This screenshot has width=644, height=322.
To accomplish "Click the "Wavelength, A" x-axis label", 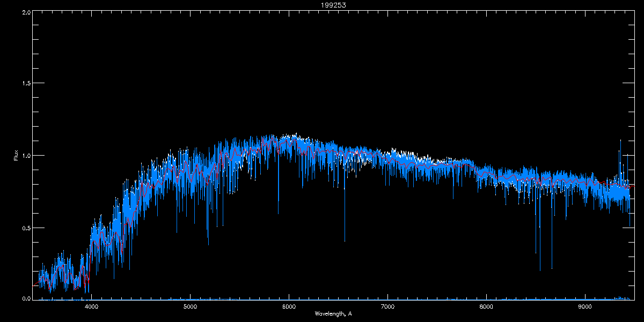I will click(x=333, y=313).
